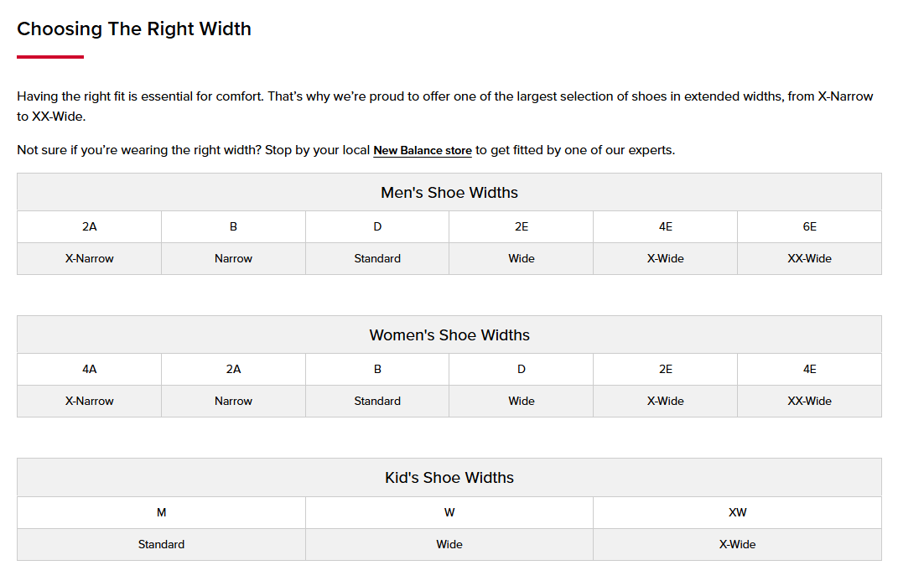924x586 pixels.
Task: Select the 4A cell in Women's widths
Action: (90, 370)
